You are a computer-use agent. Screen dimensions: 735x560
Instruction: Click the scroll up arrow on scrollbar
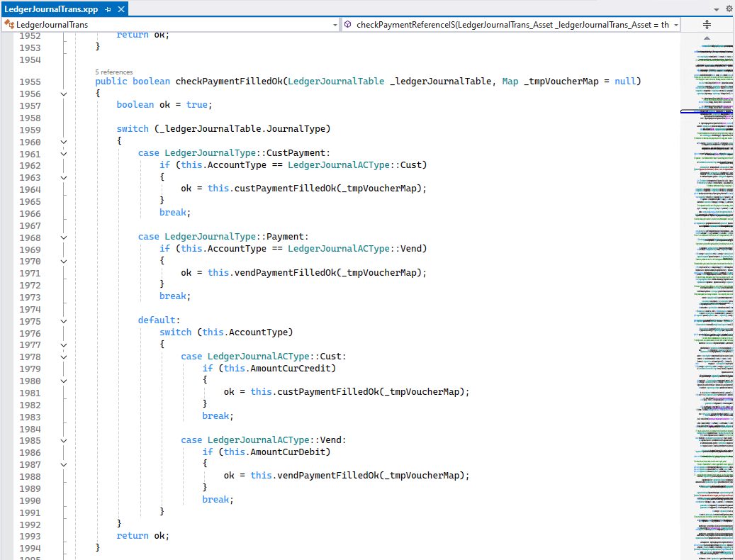click(x=707, y=38)
